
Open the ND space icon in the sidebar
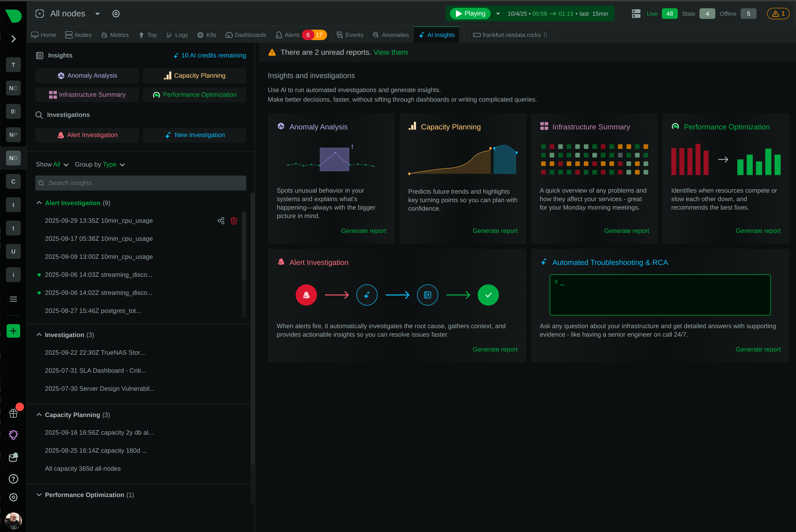[13, 158]
